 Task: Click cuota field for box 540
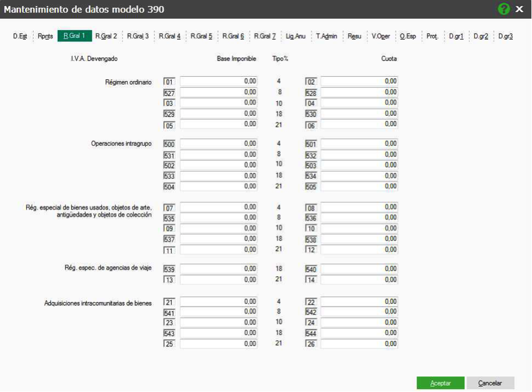[x=359, y=268]
